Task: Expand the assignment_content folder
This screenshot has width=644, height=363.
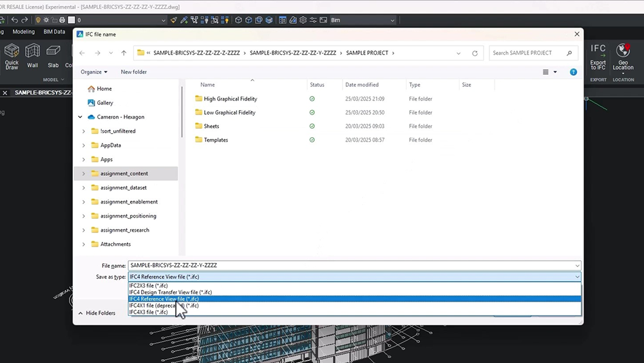Action: tap(84, 174)
